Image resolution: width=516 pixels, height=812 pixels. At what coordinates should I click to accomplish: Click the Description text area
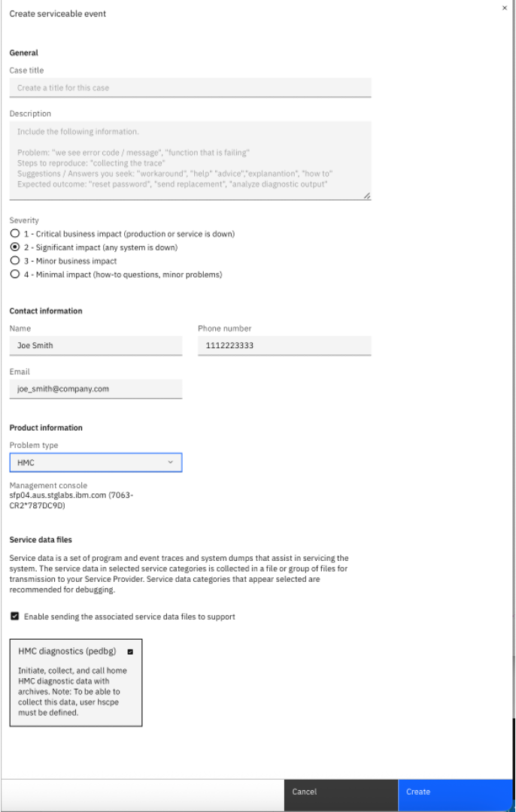190,160
